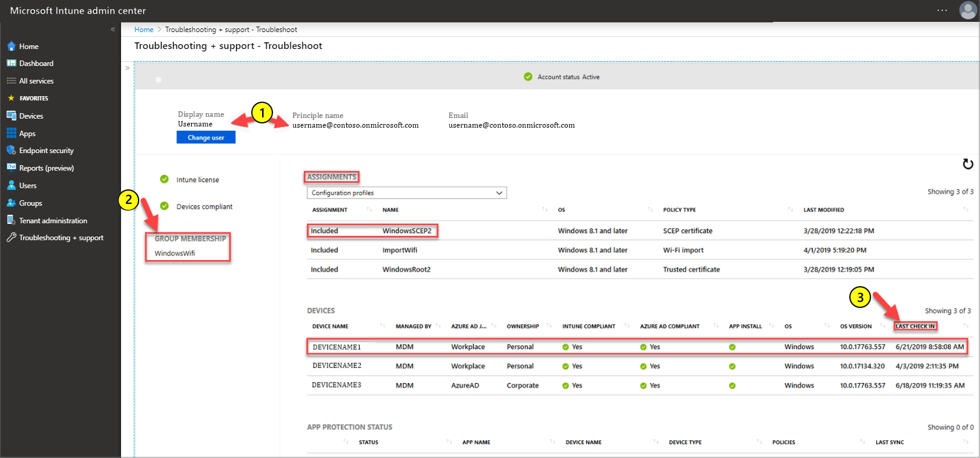Open the user account avatar
Viewport: 980px width, 458px height.
coord(967,10)
